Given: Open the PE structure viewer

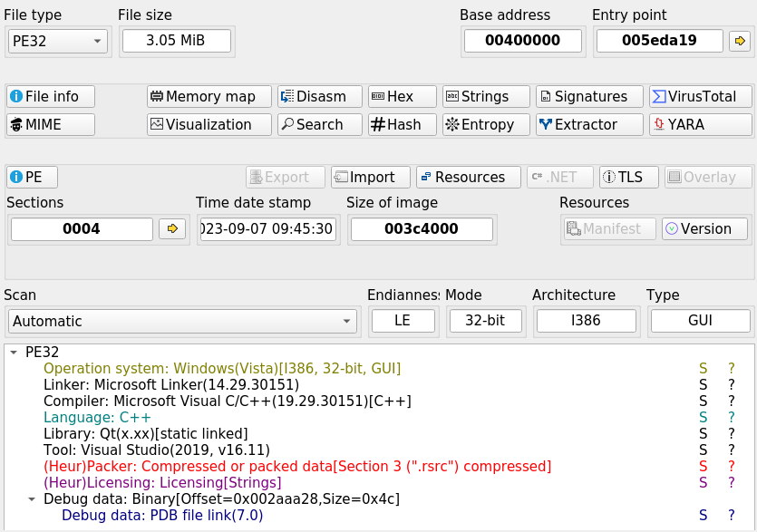Looking at the screenshot, I should click(33, 177).
